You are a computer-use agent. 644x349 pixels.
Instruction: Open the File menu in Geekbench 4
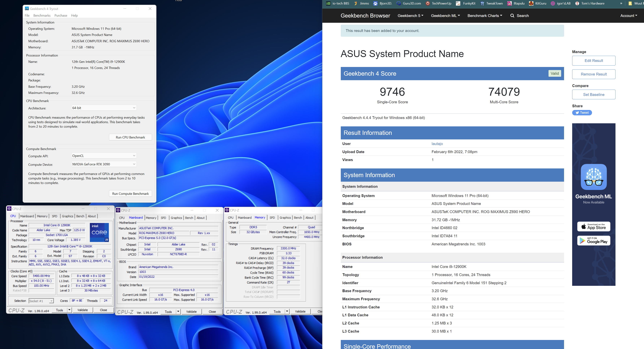[27, 16]
